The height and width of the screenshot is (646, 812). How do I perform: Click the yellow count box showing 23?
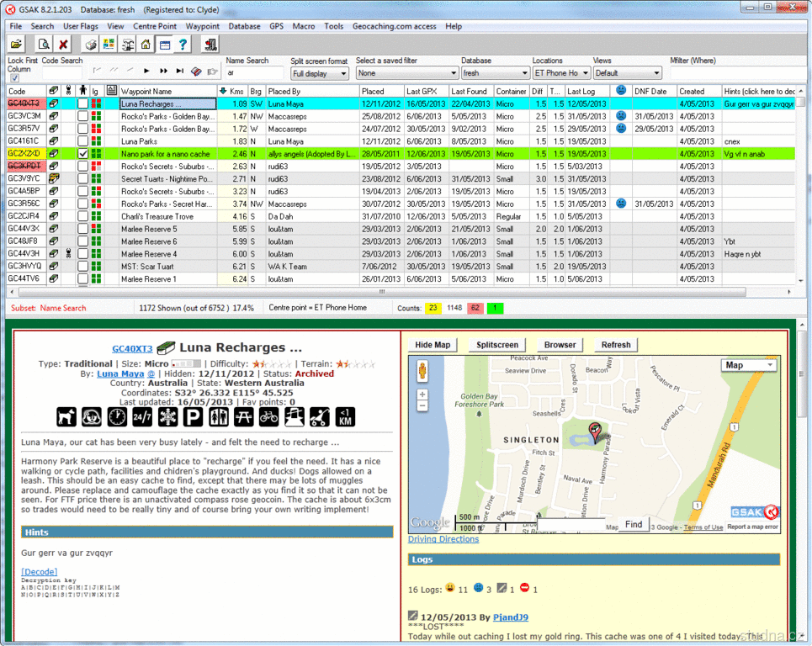[433, 308]
